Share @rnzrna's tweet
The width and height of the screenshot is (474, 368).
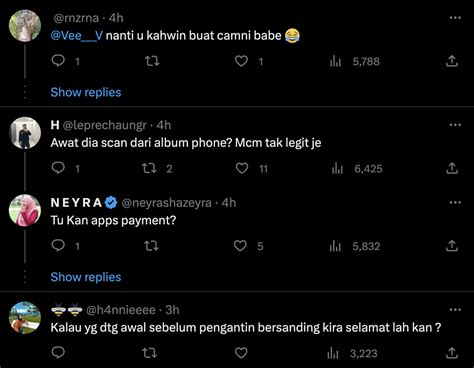point(452,61)
